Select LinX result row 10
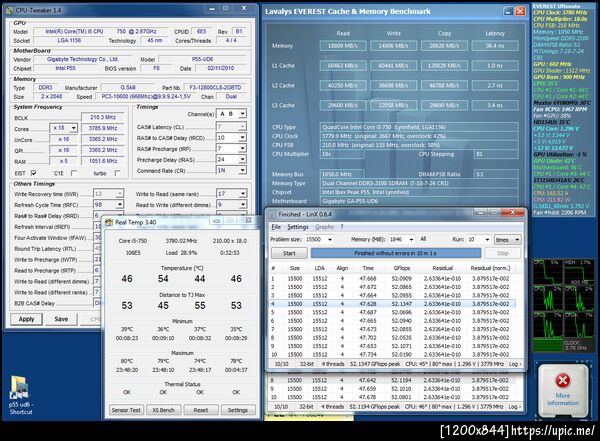 (392, 354)
